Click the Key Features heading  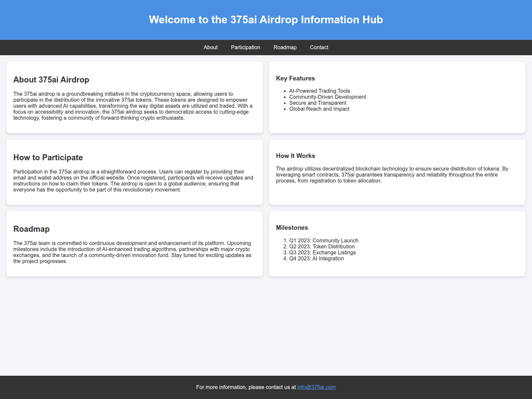(x=295, y=78)
